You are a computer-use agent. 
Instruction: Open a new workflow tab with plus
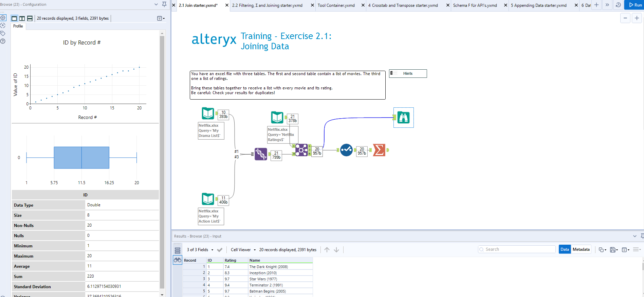pos(596,5)
